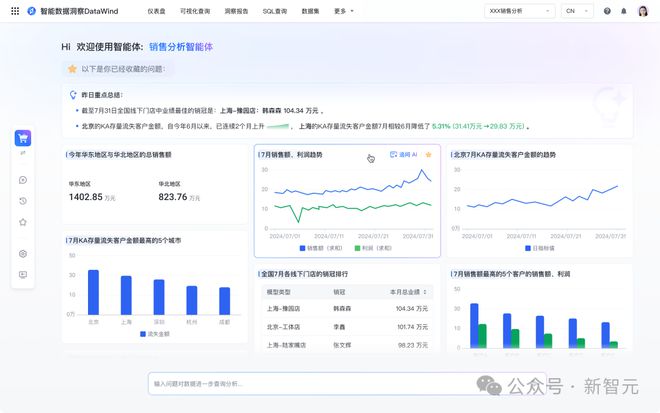Select the 北京 bar in churn chart
This screenshot has height=413, width=660.
[93, 292]
